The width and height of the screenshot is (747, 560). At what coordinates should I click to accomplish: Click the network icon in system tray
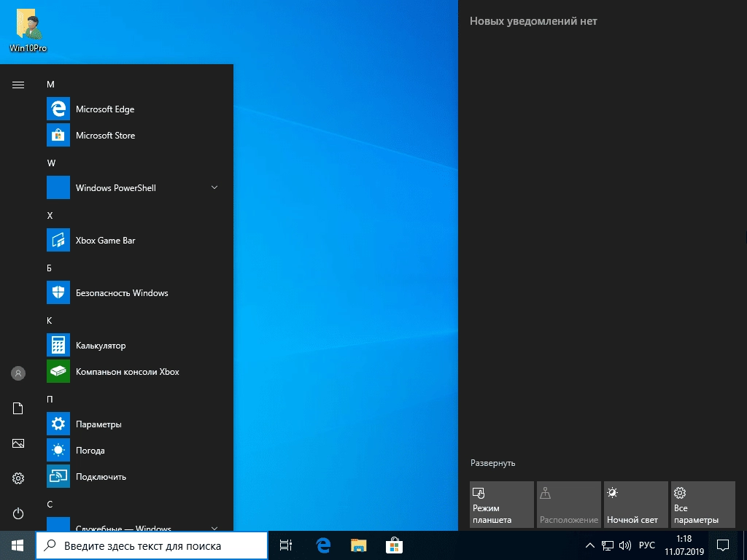pos(608,545)
